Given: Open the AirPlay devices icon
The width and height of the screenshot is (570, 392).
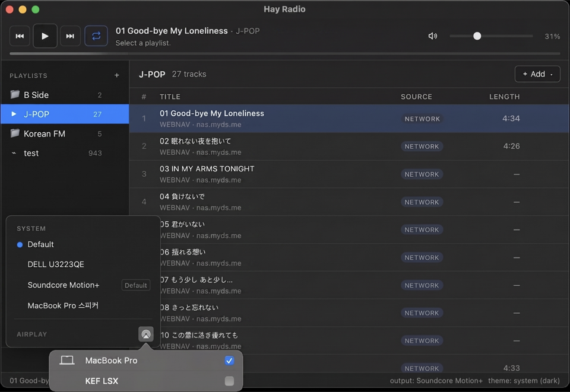Looking at the screenshot, I should 145,334.
